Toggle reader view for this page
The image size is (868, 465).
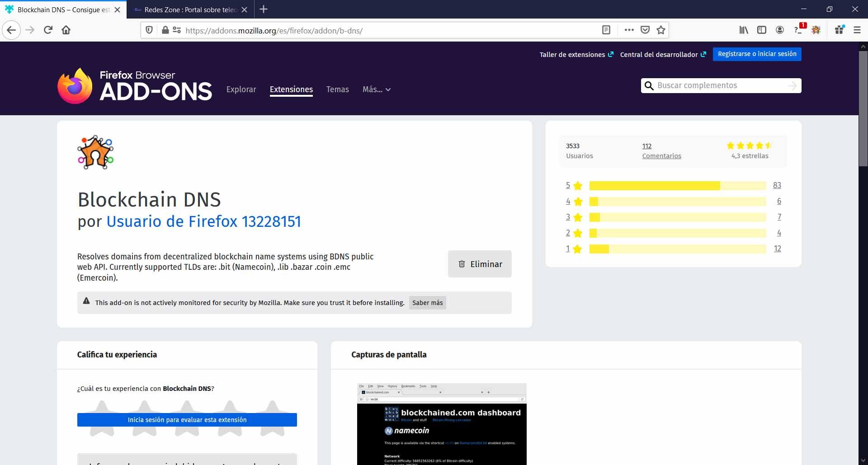click(x=606, y=30)
